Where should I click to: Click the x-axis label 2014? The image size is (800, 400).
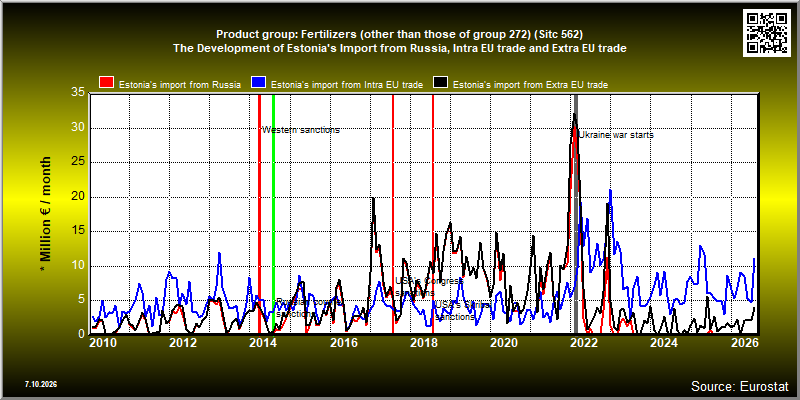tap(263, 342)
